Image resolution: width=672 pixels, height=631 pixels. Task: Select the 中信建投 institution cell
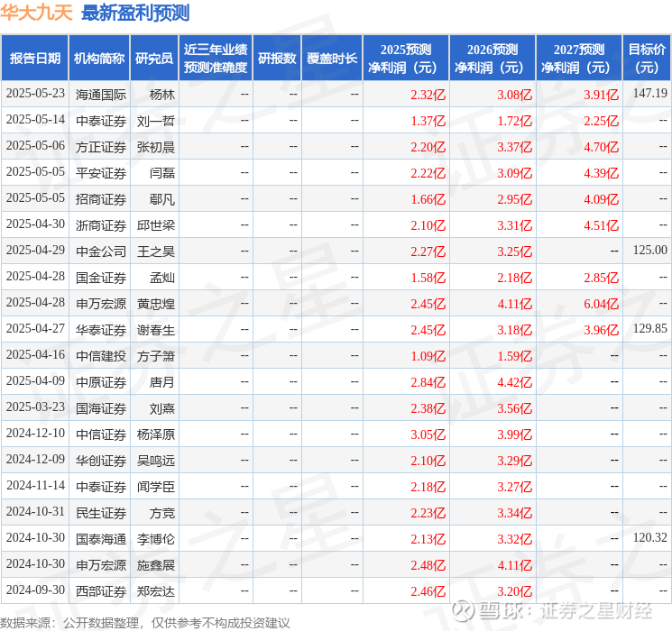[101, 356]
